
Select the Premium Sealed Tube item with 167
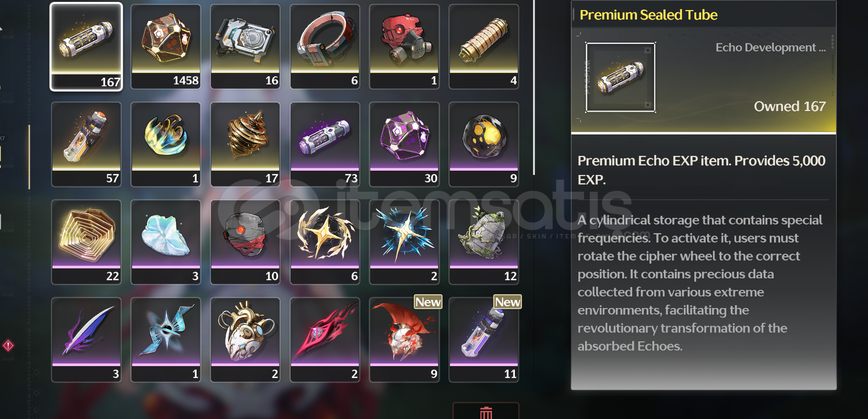tap(86, 47)
